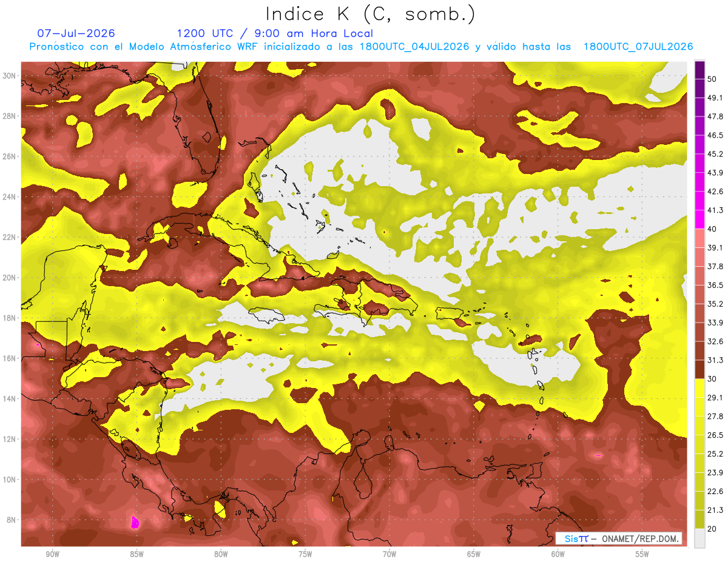728x562 pixels.
Task: Click the legend value '32.6'
Action: point(715,341)
